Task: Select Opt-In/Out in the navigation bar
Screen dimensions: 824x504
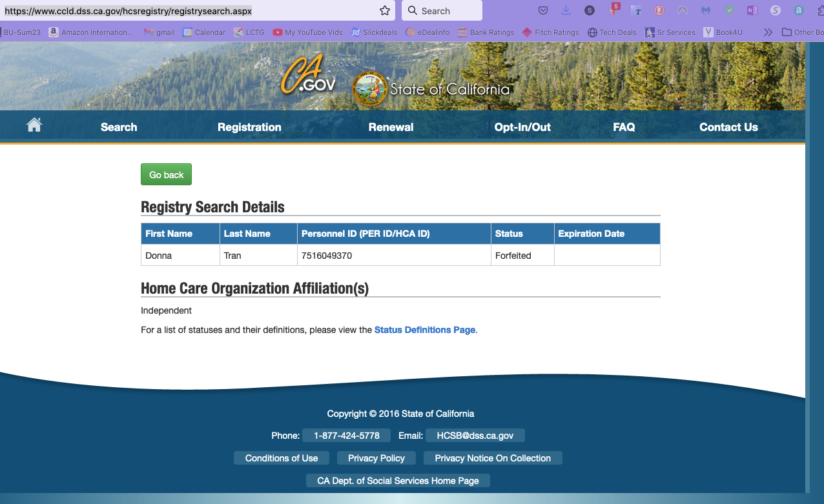Action: coord(522,127)
